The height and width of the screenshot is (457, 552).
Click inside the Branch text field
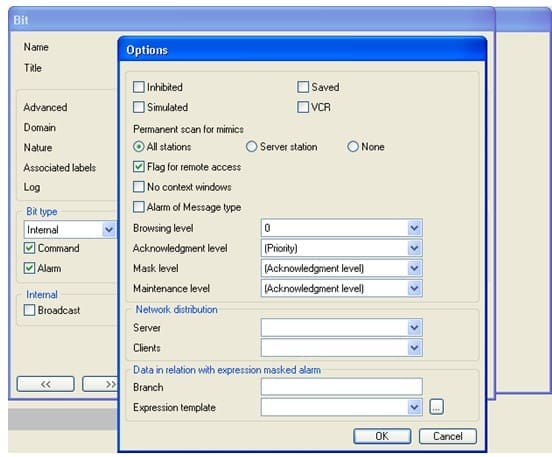tap(341, 387)
